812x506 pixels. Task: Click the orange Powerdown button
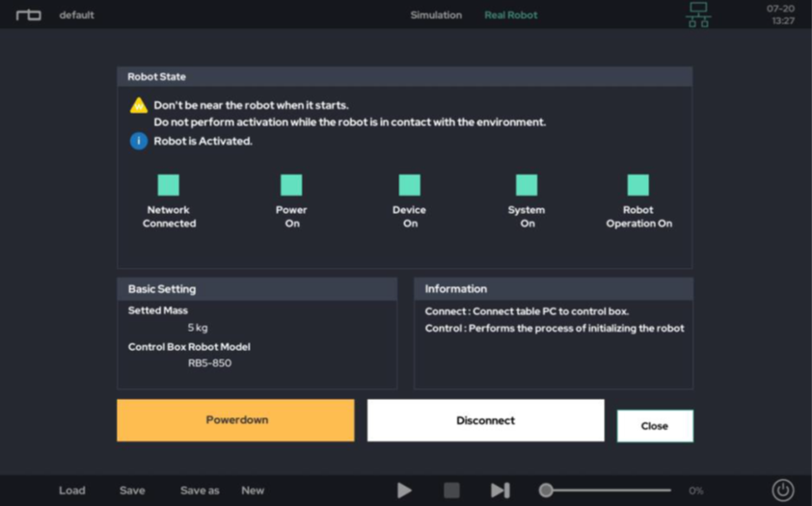(235, 420)
